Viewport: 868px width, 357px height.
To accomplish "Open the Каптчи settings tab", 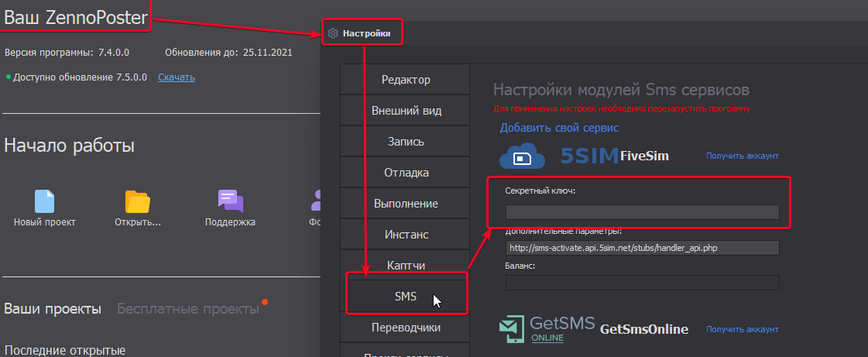I will coord(405,265).
